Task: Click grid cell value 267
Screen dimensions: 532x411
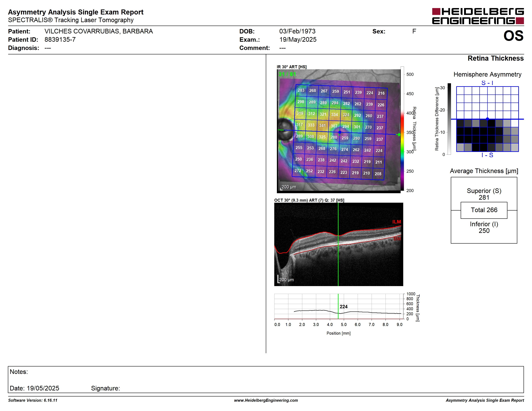Action: 324,91
